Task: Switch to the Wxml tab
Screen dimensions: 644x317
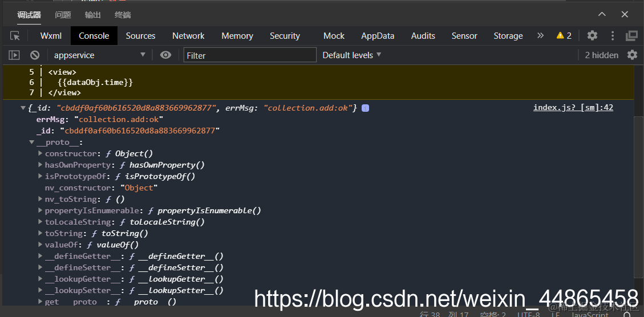Action: point(51,36)
